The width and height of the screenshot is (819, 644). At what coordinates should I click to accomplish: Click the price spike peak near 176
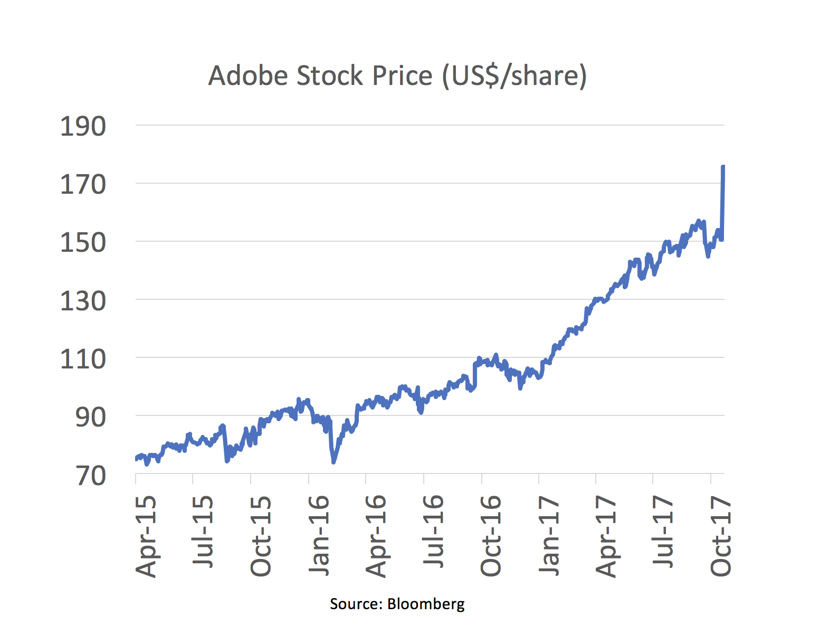coord(723,167)
